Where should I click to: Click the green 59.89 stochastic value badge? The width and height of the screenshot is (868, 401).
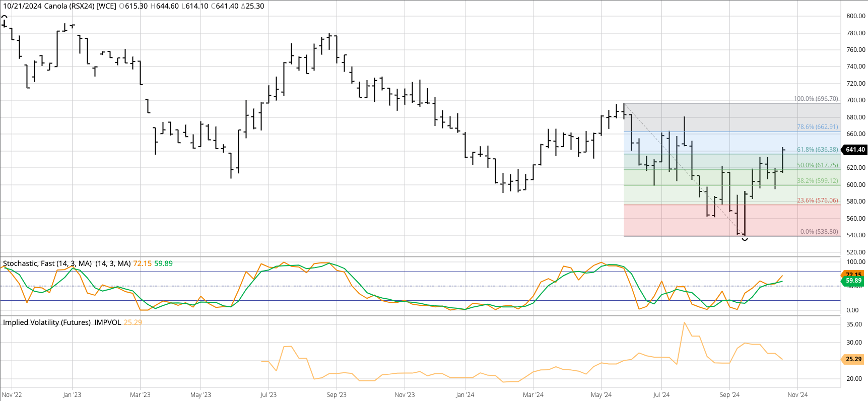coord(853,281)
